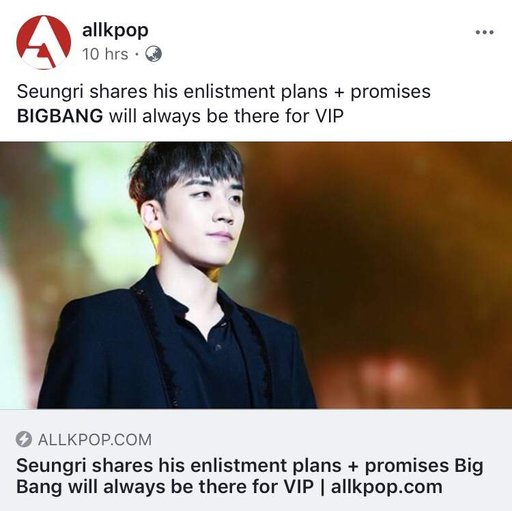The width and height of the screenshot is (512, 511).
Task: Tap allkpop.com at end of card headline
Action: tap(387, 487)
